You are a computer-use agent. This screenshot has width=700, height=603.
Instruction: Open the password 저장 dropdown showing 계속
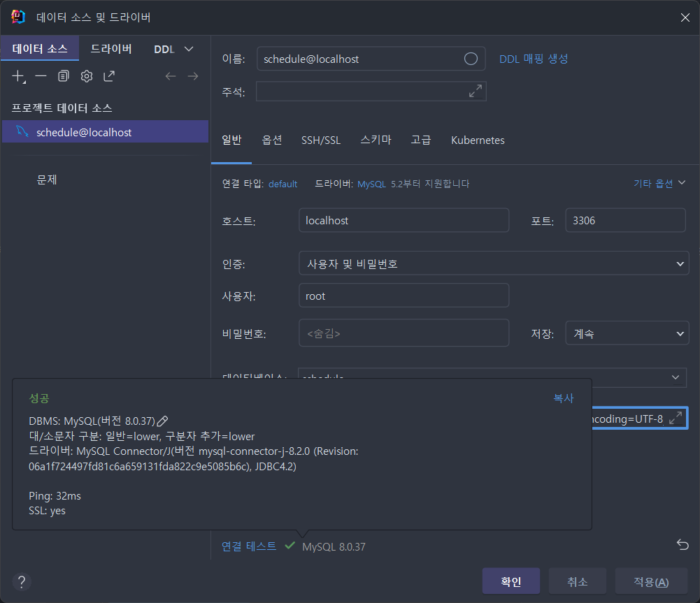pyautogui.click(x=627, y=333)
